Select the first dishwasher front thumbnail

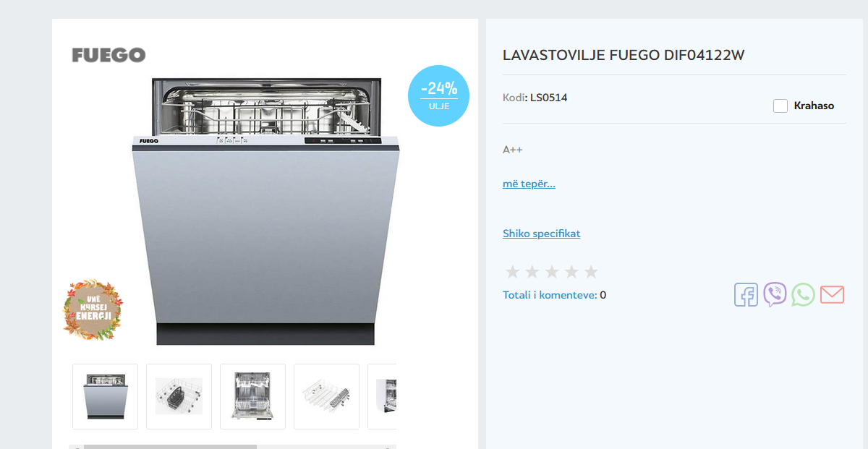[x=105, y=396]
